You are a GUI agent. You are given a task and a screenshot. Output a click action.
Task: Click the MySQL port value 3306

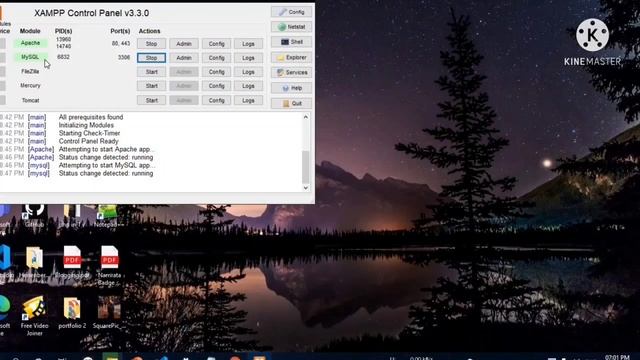point(124,58)
